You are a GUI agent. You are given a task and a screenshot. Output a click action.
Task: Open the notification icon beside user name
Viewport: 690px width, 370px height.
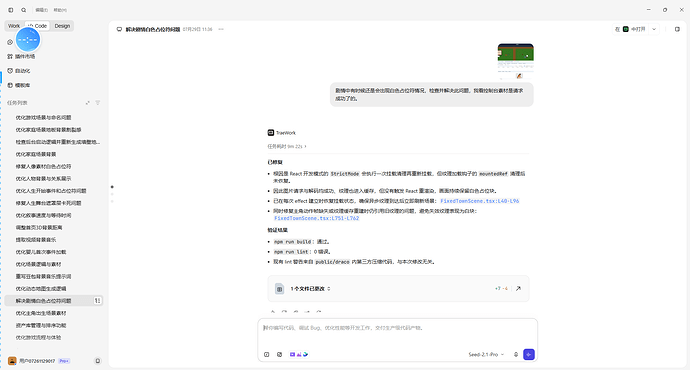click(98, 361)
